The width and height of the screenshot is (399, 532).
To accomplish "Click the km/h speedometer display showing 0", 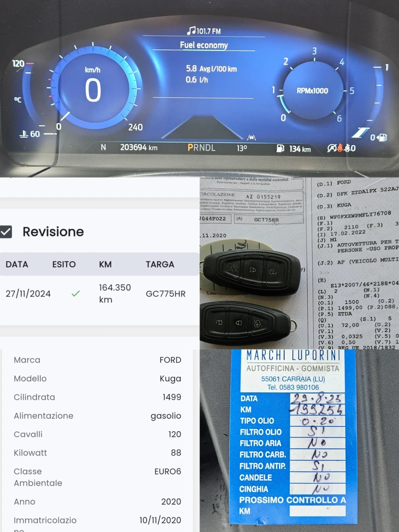I will pos(93,89).
